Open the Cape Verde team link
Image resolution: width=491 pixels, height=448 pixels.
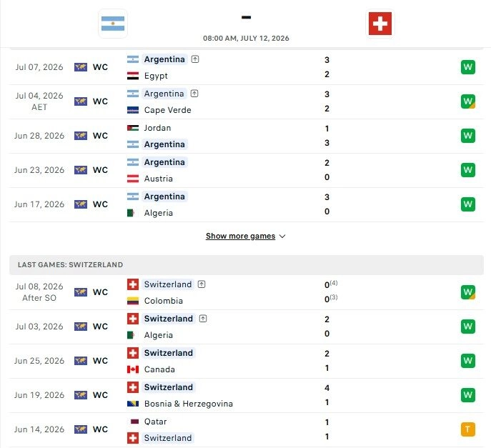(x=167, y=110)
